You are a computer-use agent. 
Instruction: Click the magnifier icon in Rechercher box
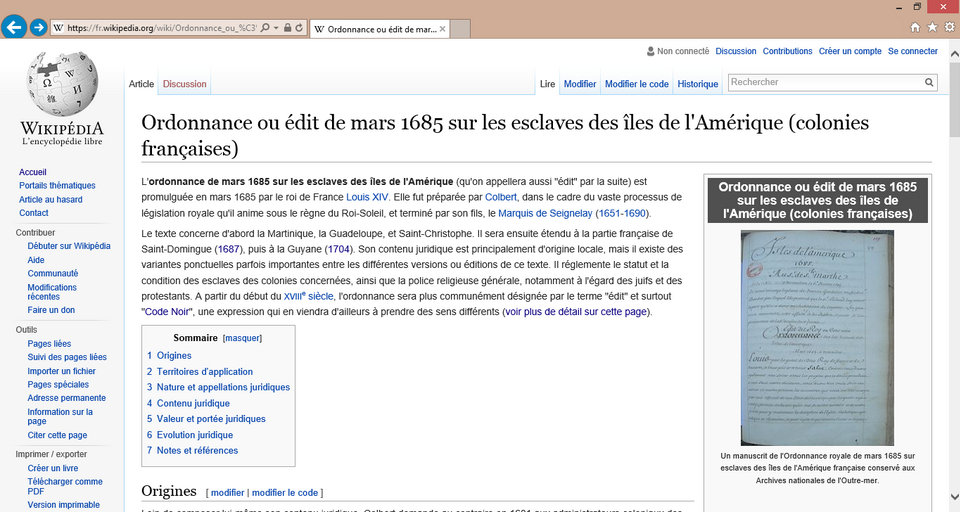click(929, 83)
